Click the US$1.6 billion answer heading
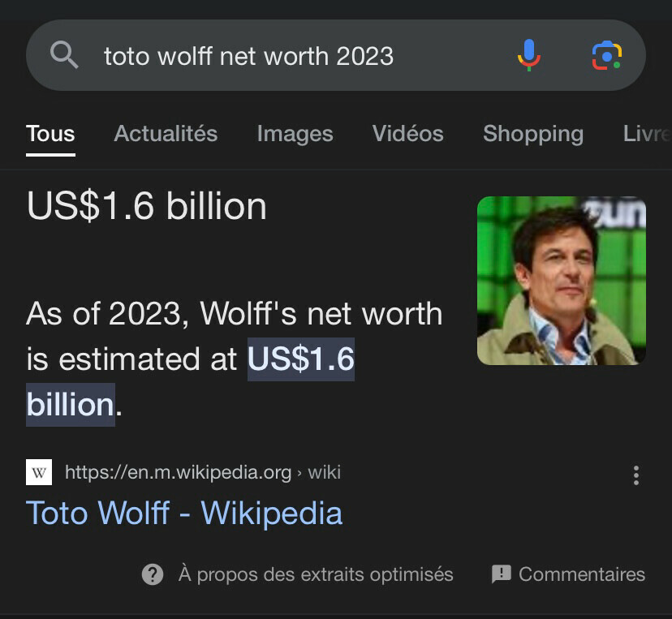 point(147,206)
